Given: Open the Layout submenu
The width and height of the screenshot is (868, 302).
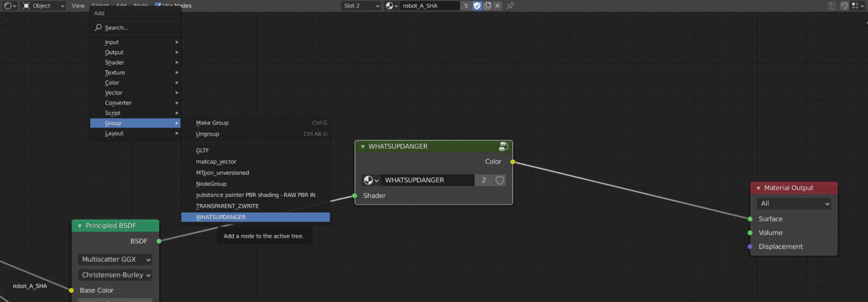Looking at the screenshot, I should tap(135, 133).
